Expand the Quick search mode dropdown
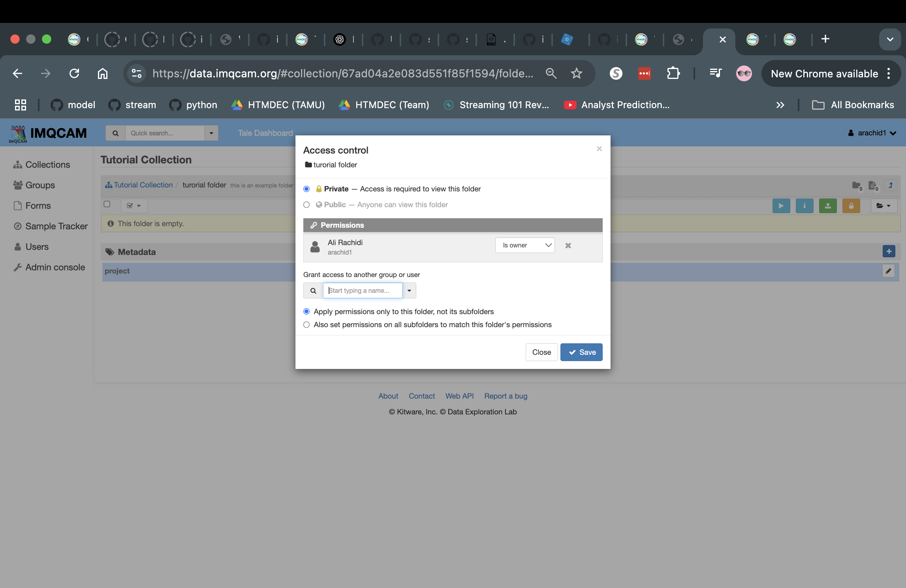 pos(211,133)
